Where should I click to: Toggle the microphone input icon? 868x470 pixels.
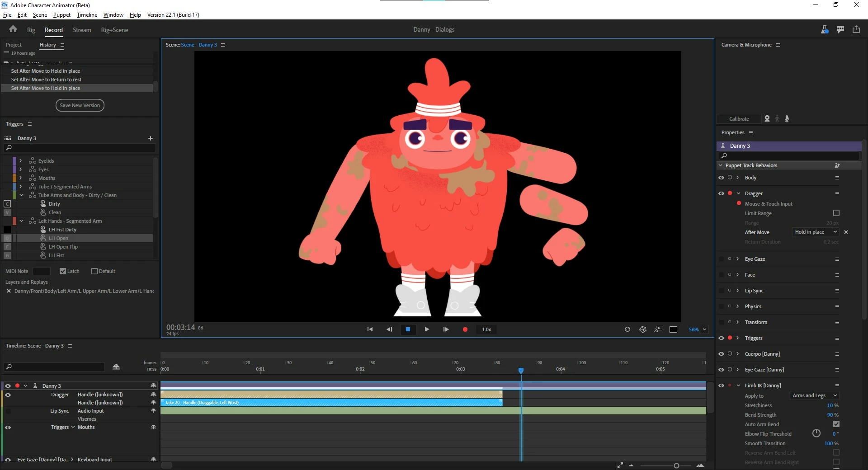tap(787, 118)
